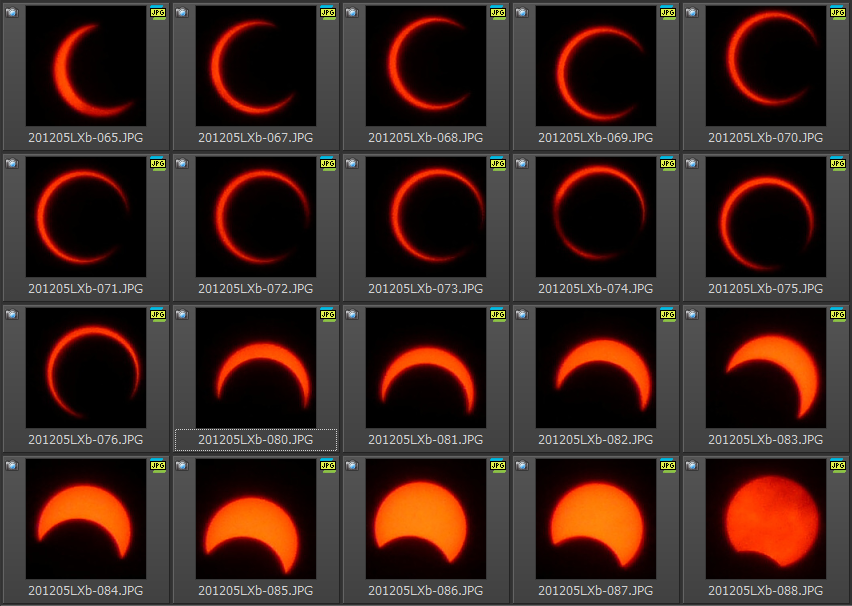Click the filename 201205LXb-073.JPG

click(x=426, y=289)
